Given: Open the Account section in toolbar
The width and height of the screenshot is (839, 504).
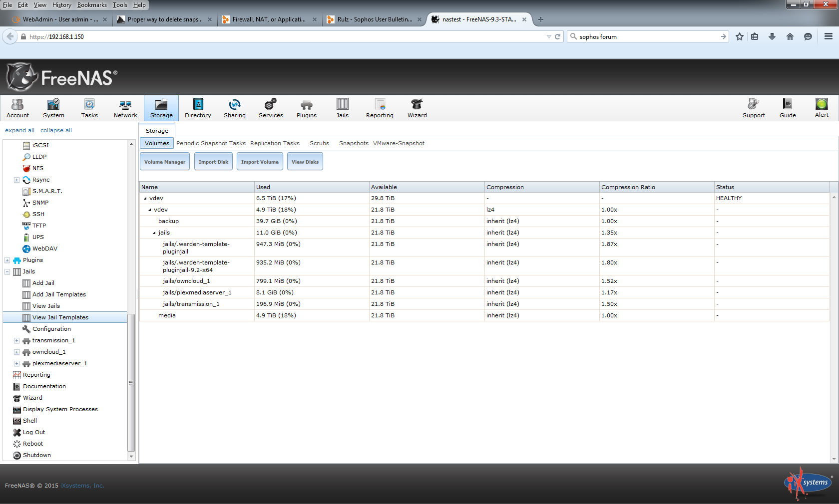Looking at the screenshot, I should coord(17,108).
